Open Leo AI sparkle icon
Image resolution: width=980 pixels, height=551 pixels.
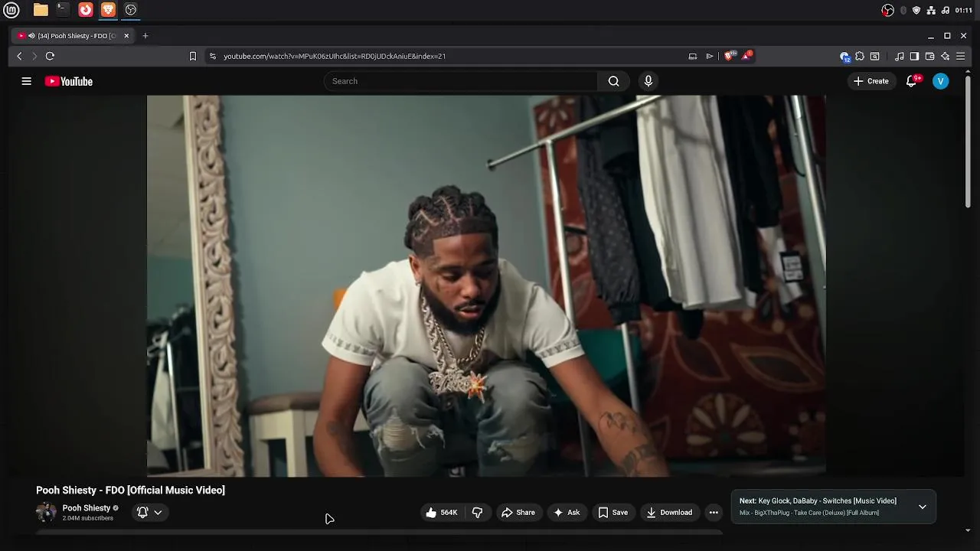tap(945, 56)
